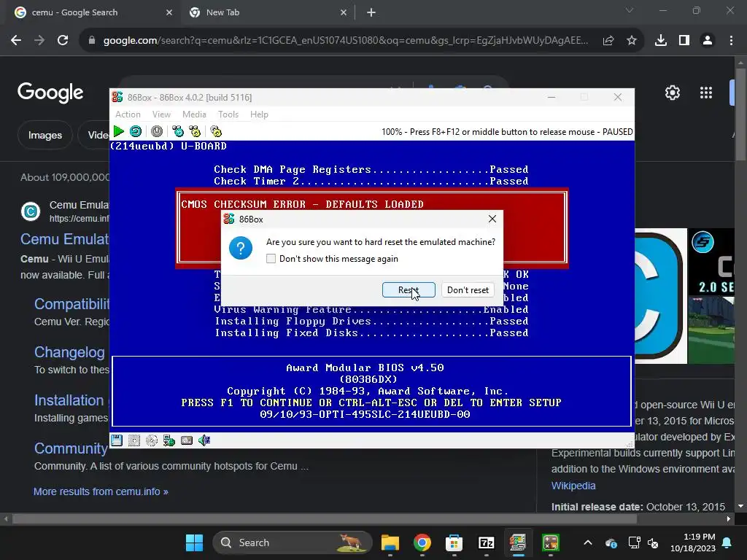Open Chrome profile avatar icon
The image size is (747, 560).
pyautogui.click(x=708, y=41)
